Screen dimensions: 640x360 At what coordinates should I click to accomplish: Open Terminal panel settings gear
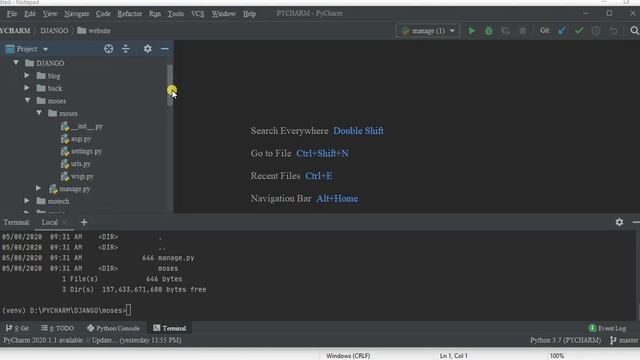(x=619, y=222)
